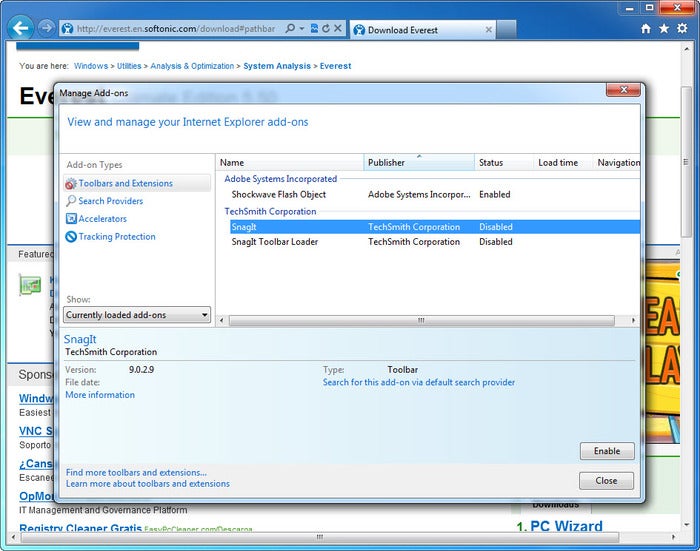Expand the Show add-ons dropdown
Screen dimensions: 700x551
click(x=137, y=315)
